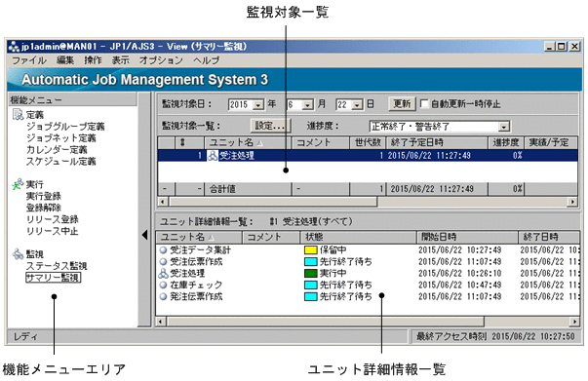The width and height of the screenshot is (588, 381).
Task: Click the job icon next to 発注伝票作成
Action: point(163,296)
